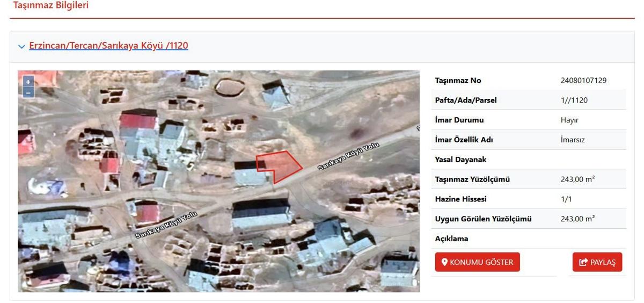Select the Taşınmaz No value 24080107129
This screenshot has height=303, width=644.
click(x=583, y=81)
